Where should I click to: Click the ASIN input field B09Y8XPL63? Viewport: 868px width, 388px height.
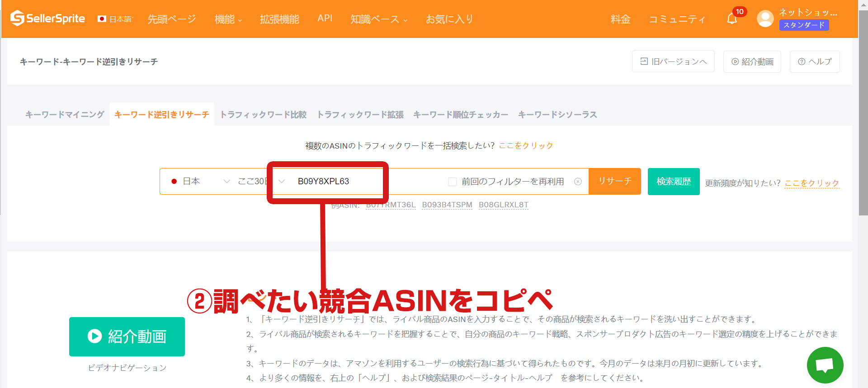click(x=366, y=181)
